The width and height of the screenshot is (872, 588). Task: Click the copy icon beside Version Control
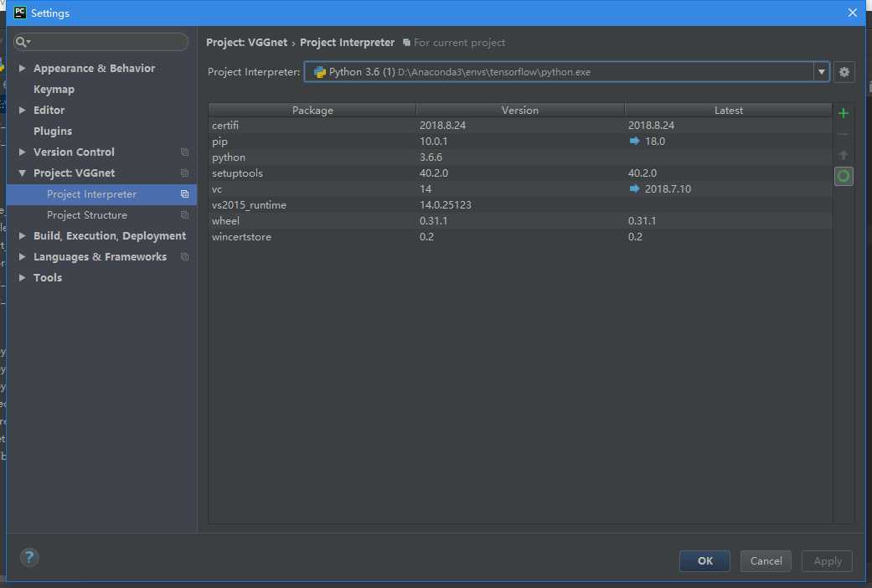click(184, 152)
